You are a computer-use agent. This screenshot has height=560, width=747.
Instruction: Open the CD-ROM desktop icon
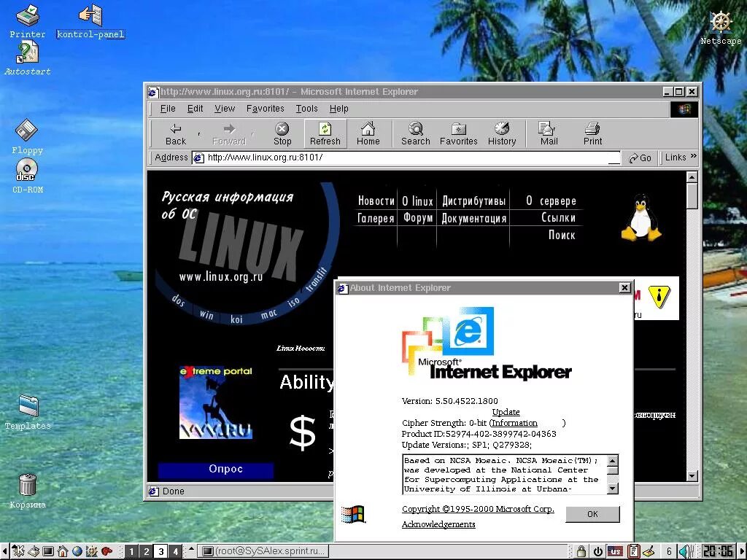coord(28,176)
